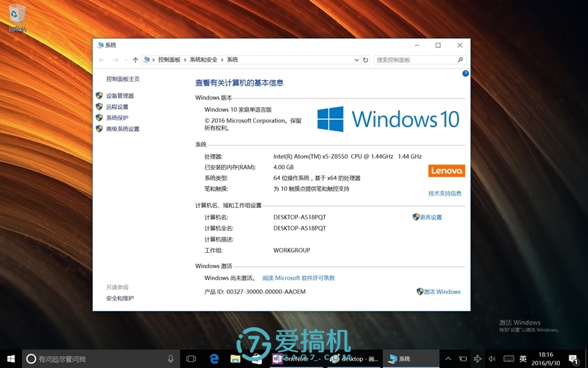
Task: Select 控制面板 breadcrumb in address bar
Action: (x=169, y=60)
